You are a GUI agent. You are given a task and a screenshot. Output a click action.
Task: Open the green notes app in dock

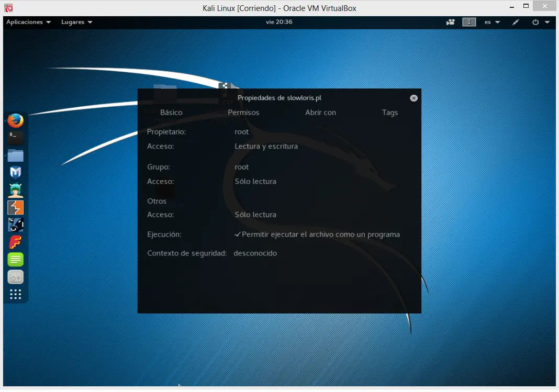pos(15,260)
